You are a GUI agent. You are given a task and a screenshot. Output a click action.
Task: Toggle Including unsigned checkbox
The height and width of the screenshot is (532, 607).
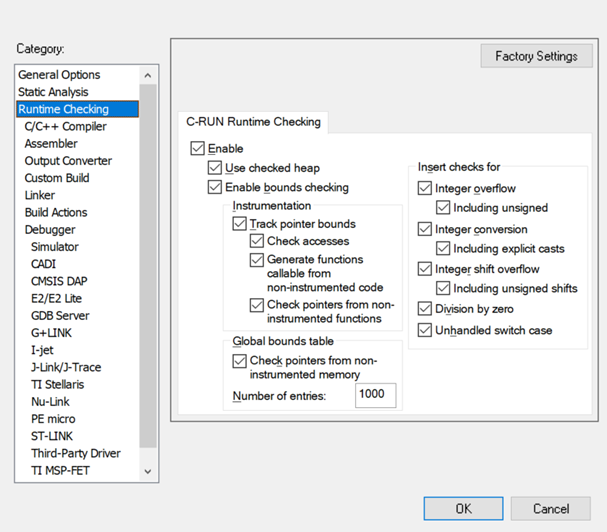(443, 208)
